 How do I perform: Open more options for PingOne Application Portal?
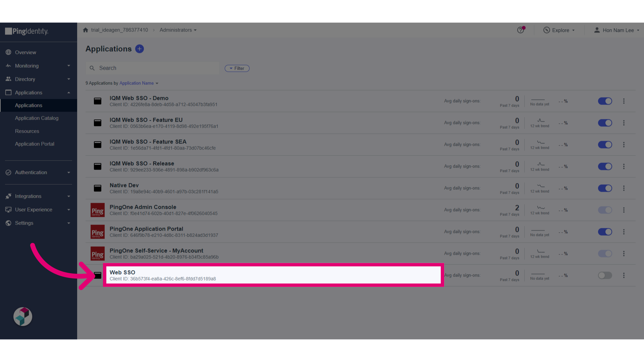click(x=624, y=232)
